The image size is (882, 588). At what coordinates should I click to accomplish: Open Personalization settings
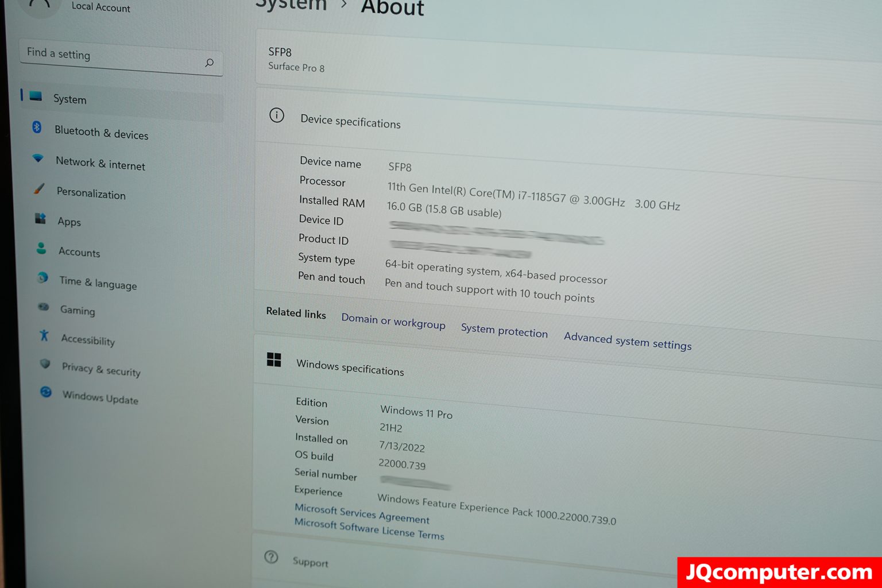coord(91,193)
